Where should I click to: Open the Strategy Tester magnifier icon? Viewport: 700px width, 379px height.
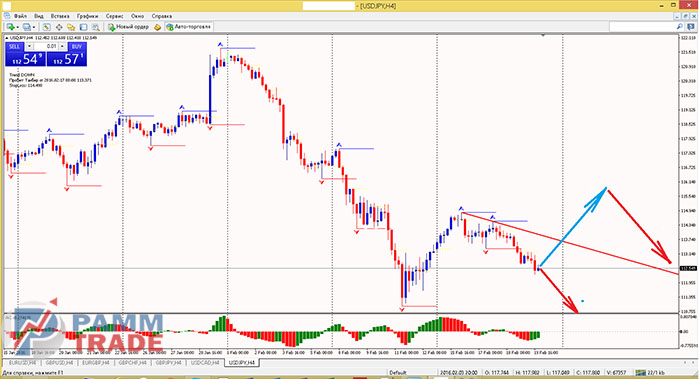click(96, 27)
